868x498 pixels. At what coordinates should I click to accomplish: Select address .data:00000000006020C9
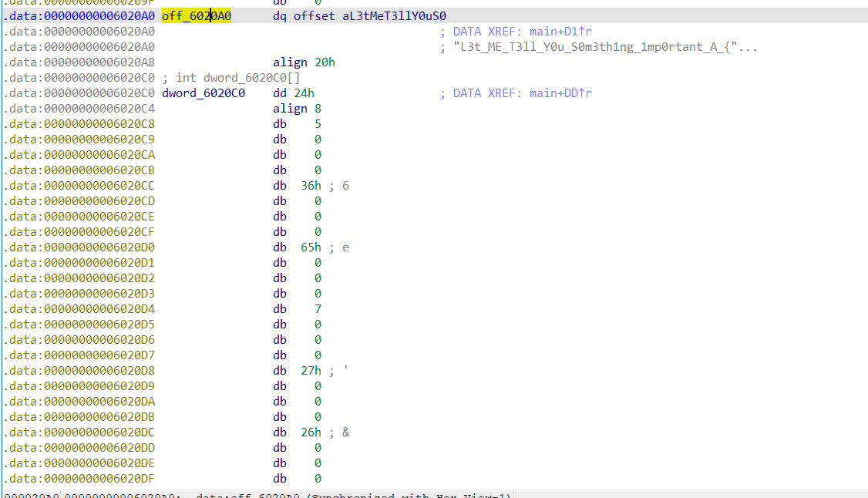click(79, 140)
